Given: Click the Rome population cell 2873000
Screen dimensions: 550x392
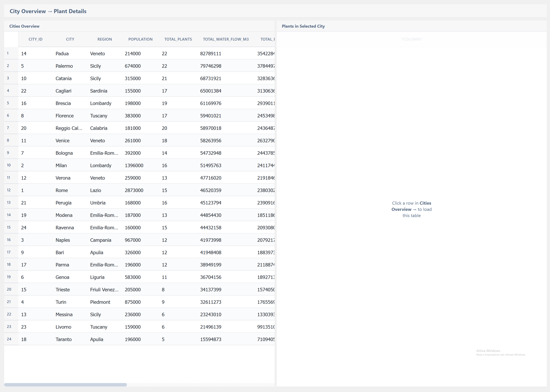Looking at the screenshot, I should [x=134, y=190].
